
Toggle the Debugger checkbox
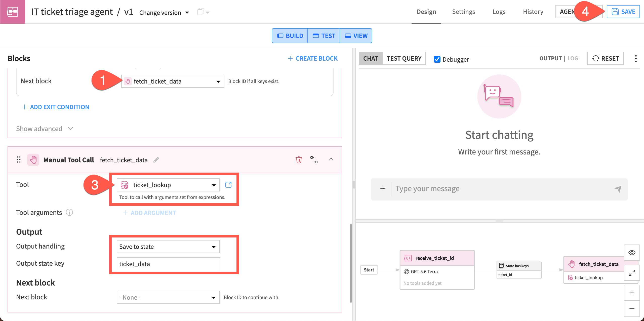tap(437, 59)
